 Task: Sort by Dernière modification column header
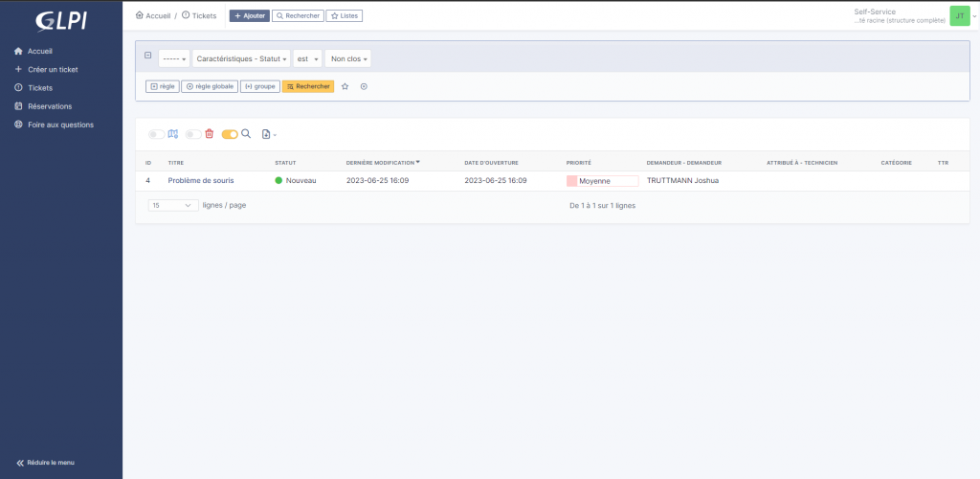(380, 163)
